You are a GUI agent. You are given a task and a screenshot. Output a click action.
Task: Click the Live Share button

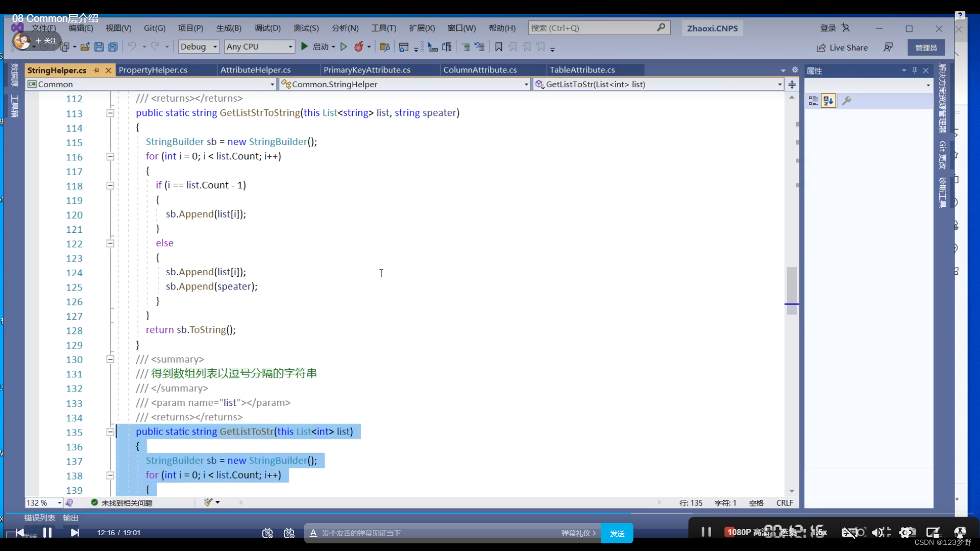point(842,47)
